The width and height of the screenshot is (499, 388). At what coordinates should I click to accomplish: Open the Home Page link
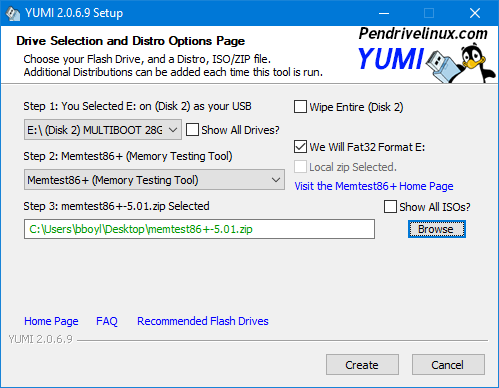(x=51, y=321)
